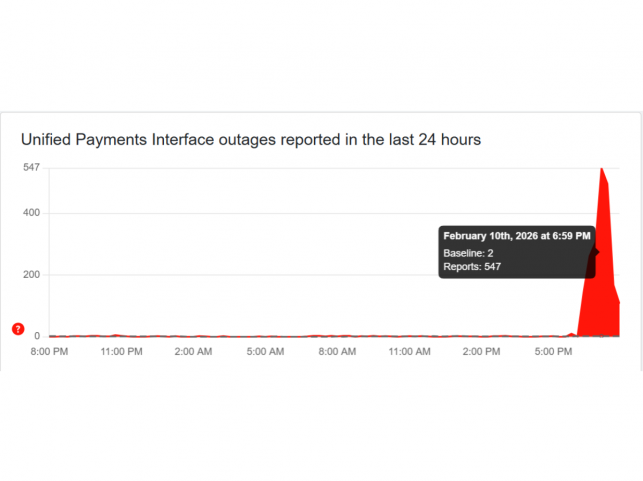Click the small bump near 11:00 PM on baseline

pyautogui.click(x=117, y=335)
